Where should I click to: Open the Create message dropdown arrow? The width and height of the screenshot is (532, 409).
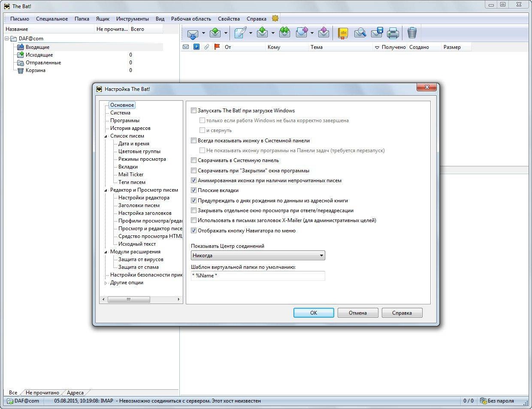point(251,33)
